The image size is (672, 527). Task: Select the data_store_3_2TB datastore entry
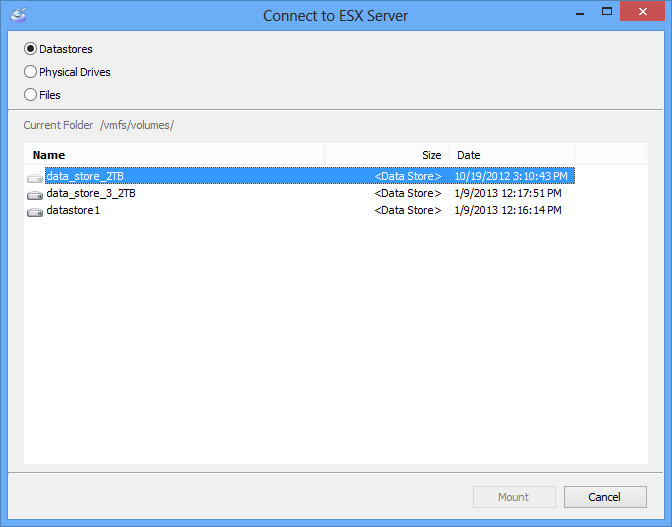(91, 193)
